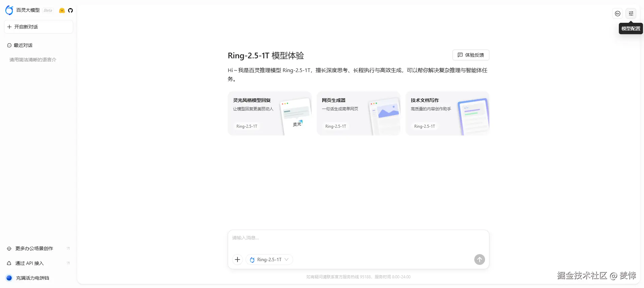Click the 体验反馈 feedback button
The image size is (644, 288).
coord(471,55)
